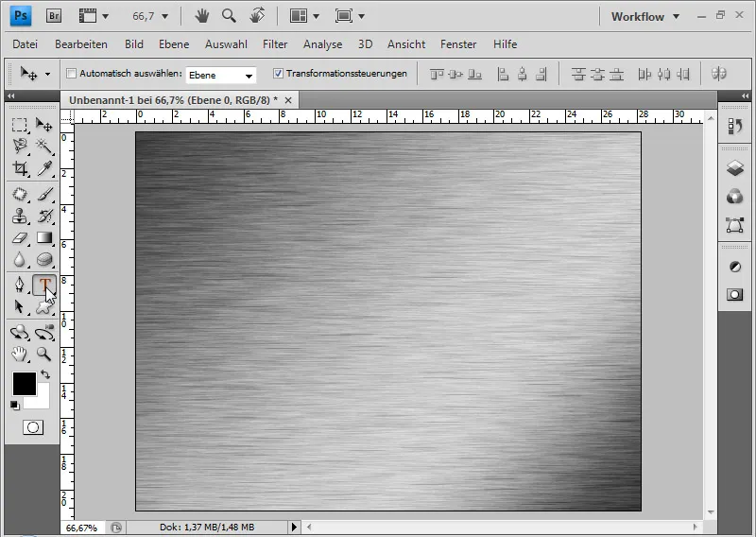Enable Automatisch auswählen checkbox
This screenshot has height=537, width=756.
click(x=72, y=74)
